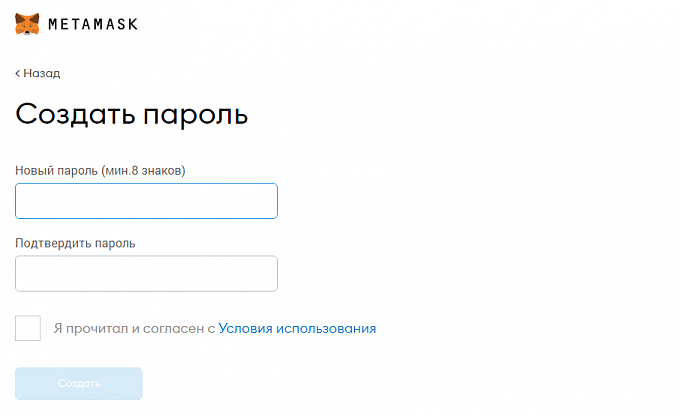Click the back chevron beside Назад
Image resolution: width=680 pixels, height=416 pixels.
(17, 74)
